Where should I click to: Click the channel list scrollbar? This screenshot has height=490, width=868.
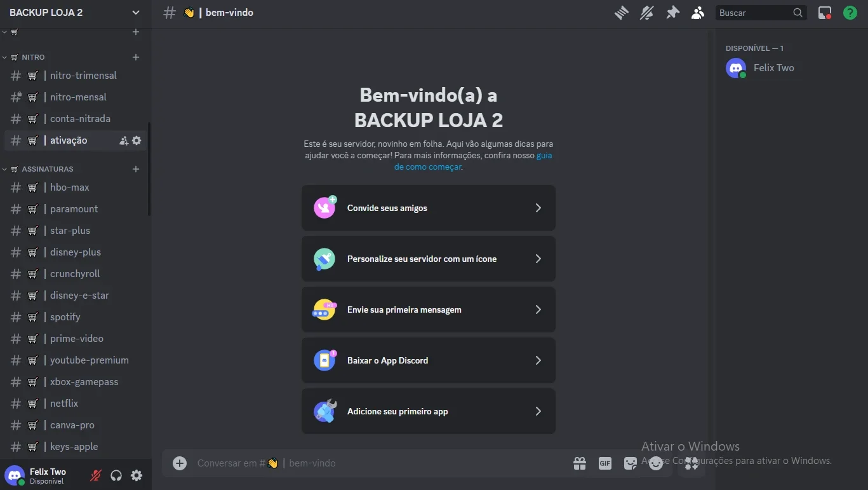coord(149,169)
